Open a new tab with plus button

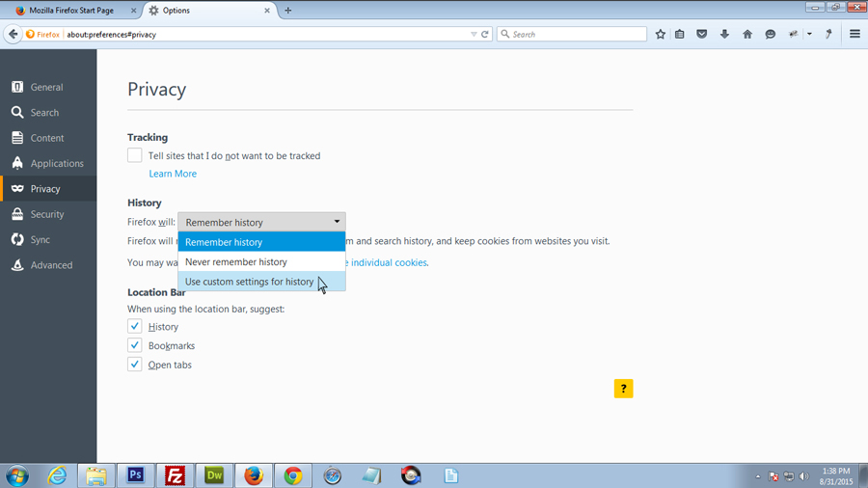[x=287, y=11]
